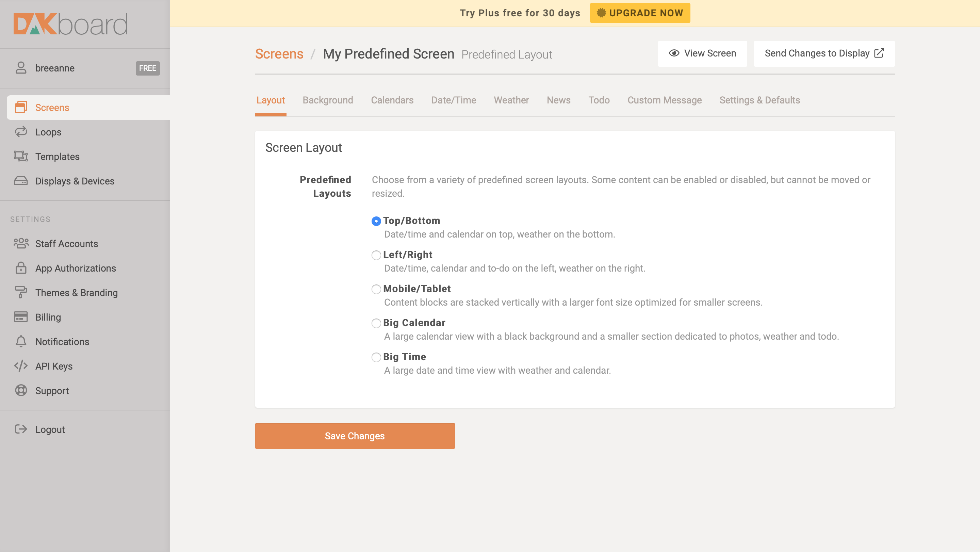
Task: Select the Left/Right layout radio button
Action: tap(376, 255)
